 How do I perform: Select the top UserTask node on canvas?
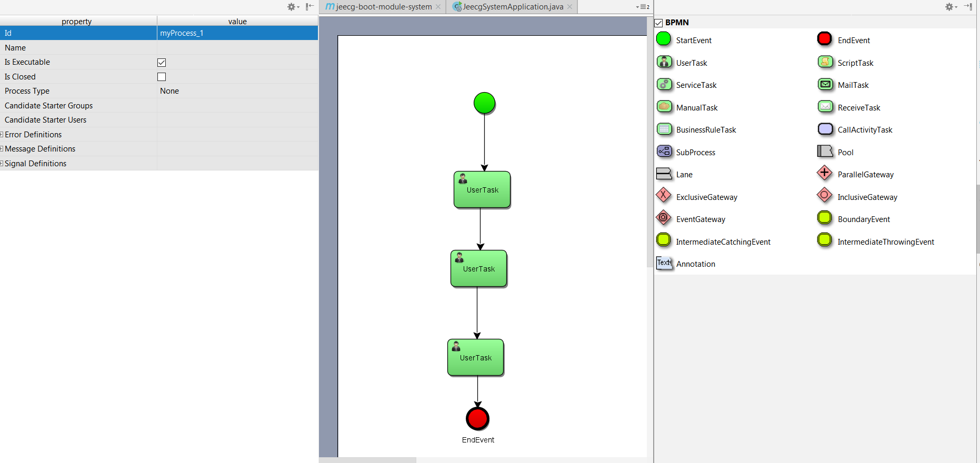482,189
